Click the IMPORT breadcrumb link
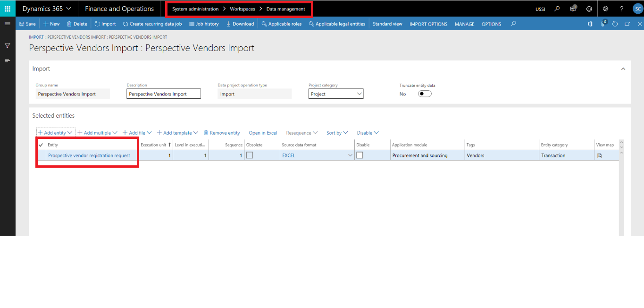Screen dimensions: 644x308 [x=36, y=37]
